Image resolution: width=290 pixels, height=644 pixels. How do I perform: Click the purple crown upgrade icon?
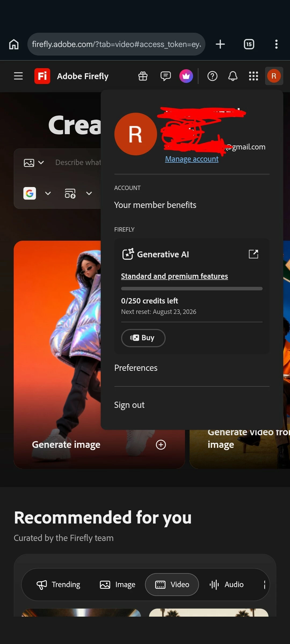(186, 76)
